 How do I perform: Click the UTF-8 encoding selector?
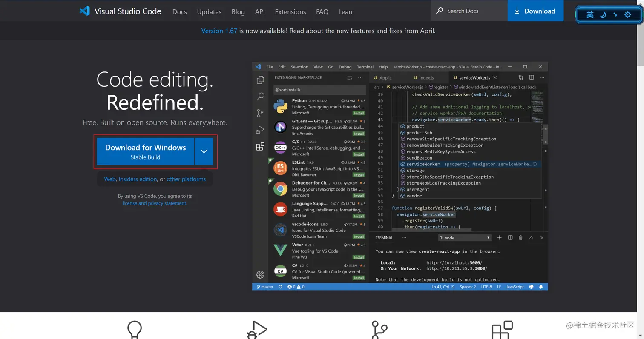(x=486, y=287)
